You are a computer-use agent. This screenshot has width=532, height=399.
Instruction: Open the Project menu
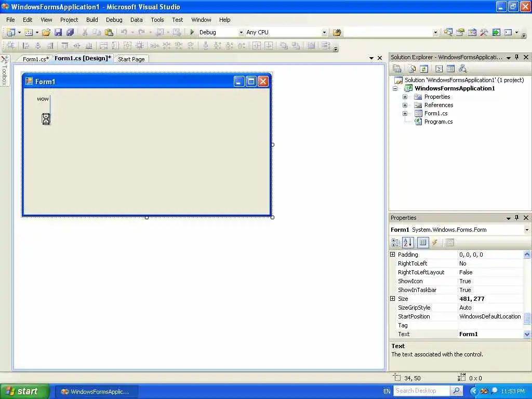[69, 20]
